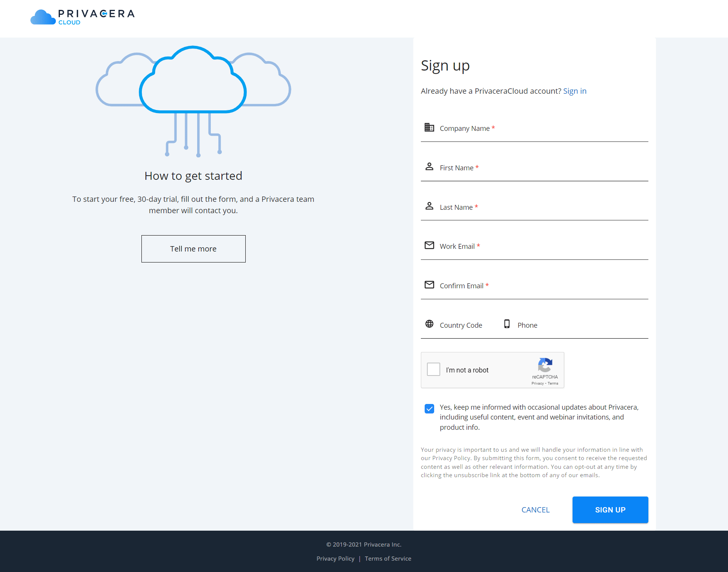Check the I'm not a robot box
This screenshot has height=572, width=728.
[x=433, y=369]
